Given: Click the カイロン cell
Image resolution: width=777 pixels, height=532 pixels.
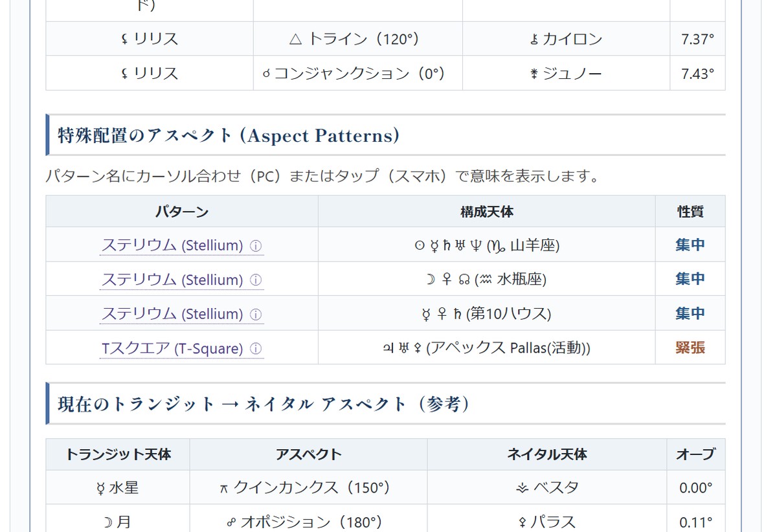Looking at the screenshot, I should (567, 39).
